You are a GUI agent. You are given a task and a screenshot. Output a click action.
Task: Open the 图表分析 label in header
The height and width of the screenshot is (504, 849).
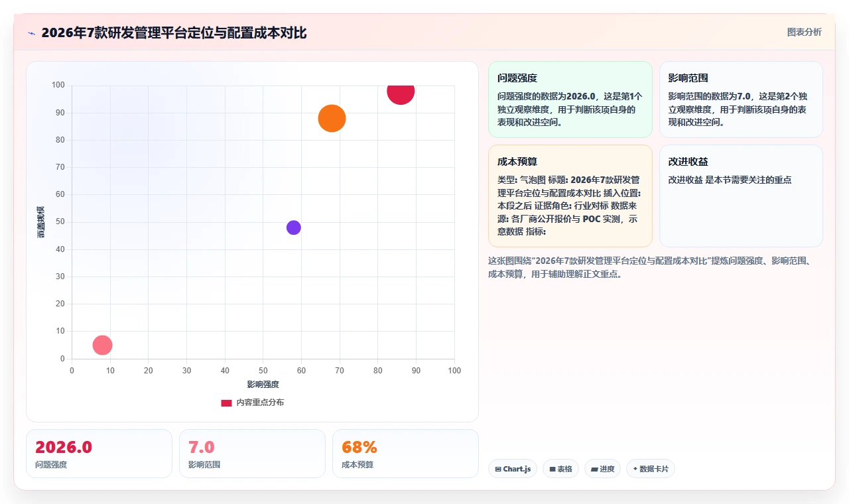click(804, 32)
